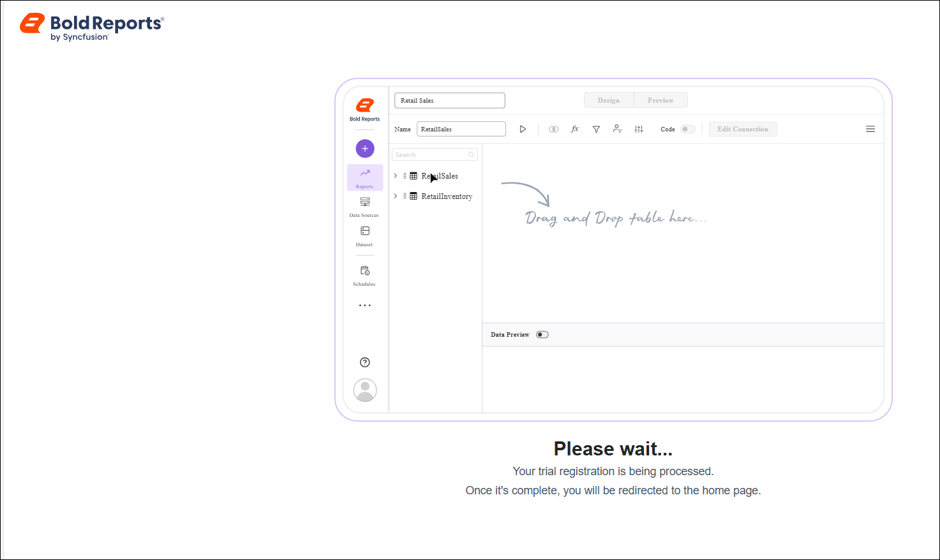Click the purple plus create button

tap(365, 149)
